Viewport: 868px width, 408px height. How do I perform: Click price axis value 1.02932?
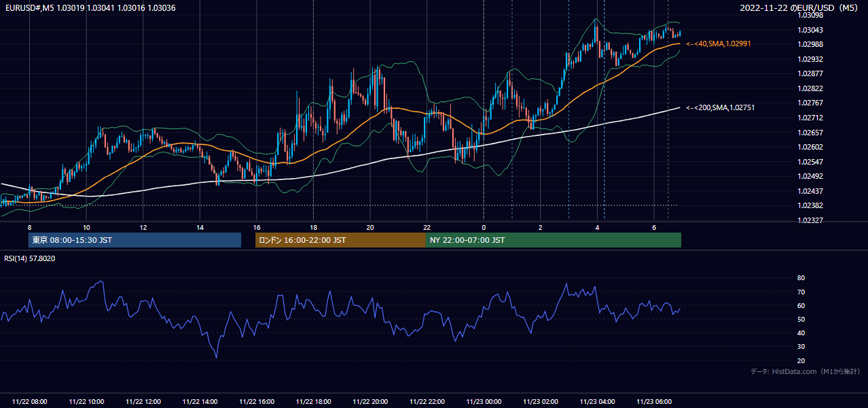tap(811, 59)
